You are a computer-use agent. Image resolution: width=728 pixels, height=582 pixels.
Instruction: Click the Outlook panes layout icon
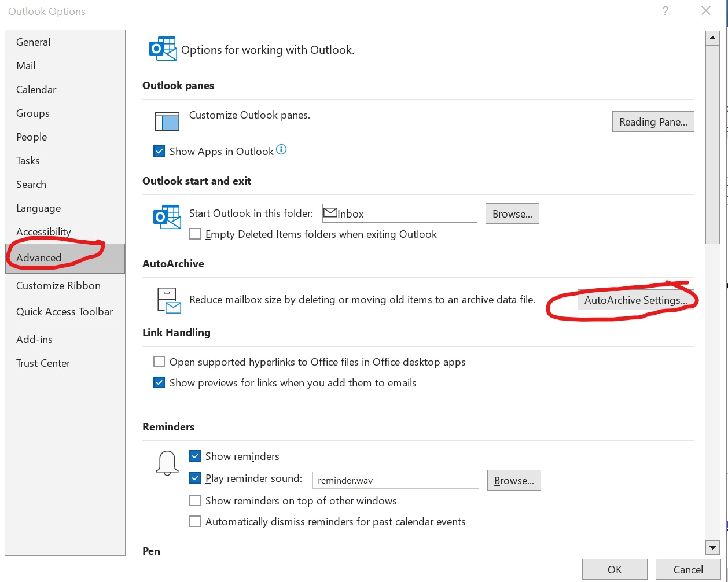coord(167,121)
